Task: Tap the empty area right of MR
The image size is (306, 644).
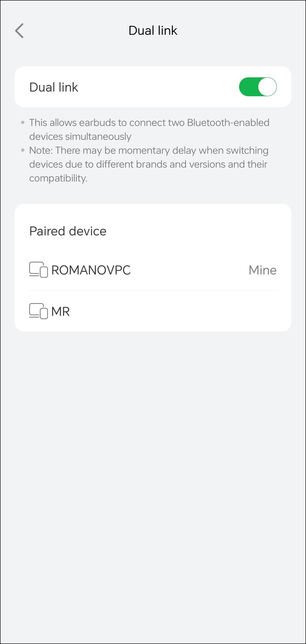Action: pos(175,311)
